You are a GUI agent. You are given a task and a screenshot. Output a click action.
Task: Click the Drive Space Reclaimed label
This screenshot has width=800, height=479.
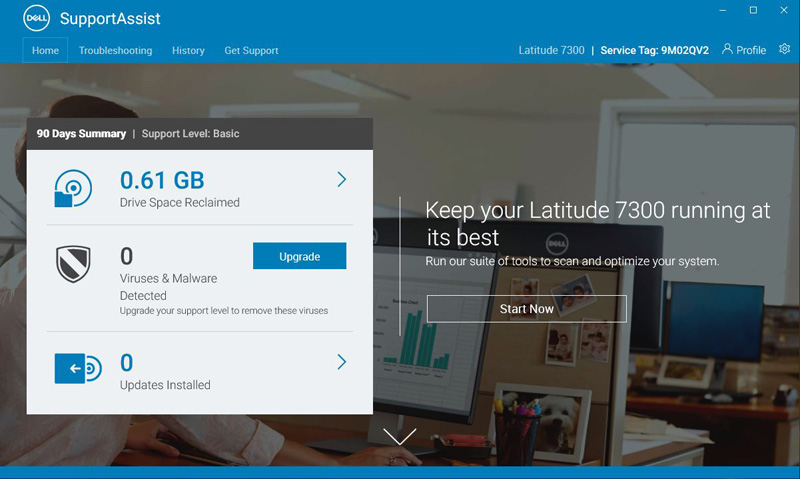point(180,203)
